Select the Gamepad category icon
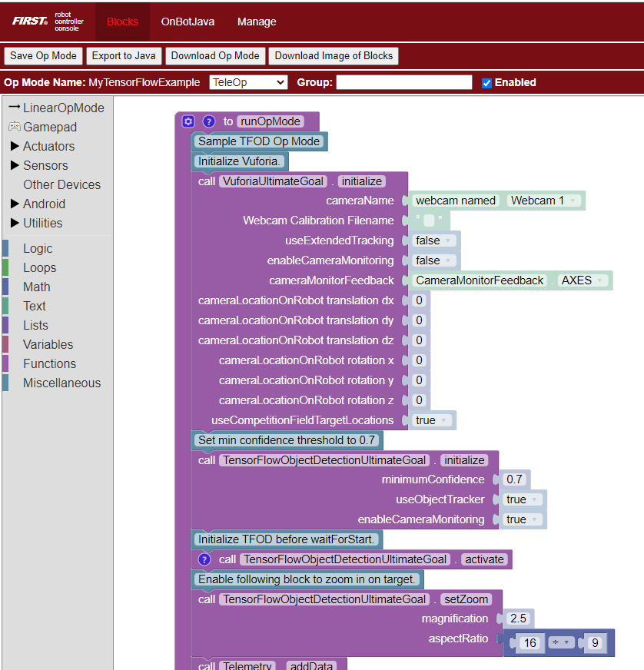The width and height of the screenshot is (644, 670). point(14,127)
